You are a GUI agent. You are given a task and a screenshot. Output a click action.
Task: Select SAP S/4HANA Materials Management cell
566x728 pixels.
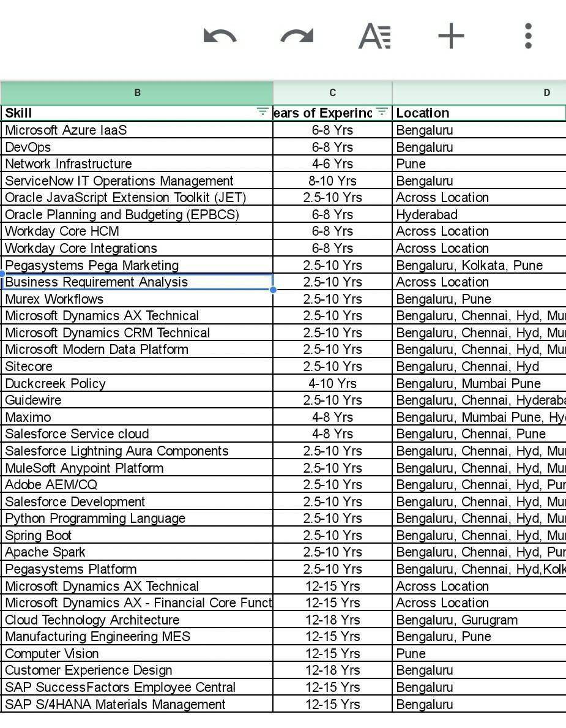click(x=137, y=704)
